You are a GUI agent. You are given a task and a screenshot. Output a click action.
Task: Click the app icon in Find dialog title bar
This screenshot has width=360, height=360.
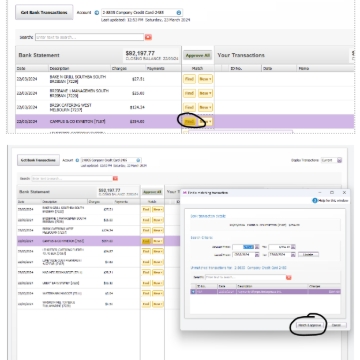coord(185,193)
